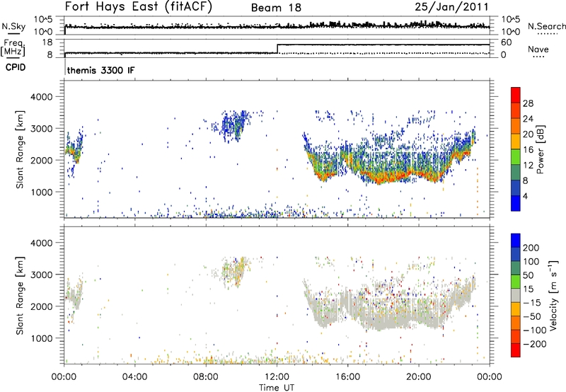
Task: Click the '04:00' time tick label
Action: [x=135, y=377]
